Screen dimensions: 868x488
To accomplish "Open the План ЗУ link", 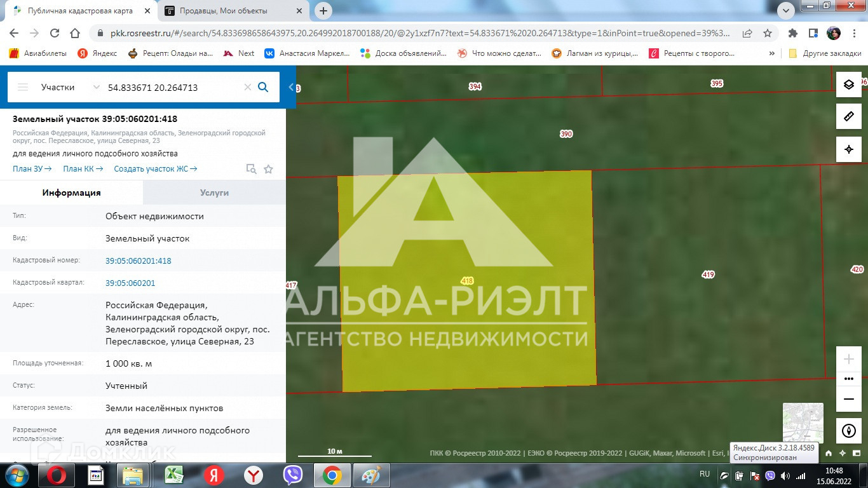I will coord(32,169).
